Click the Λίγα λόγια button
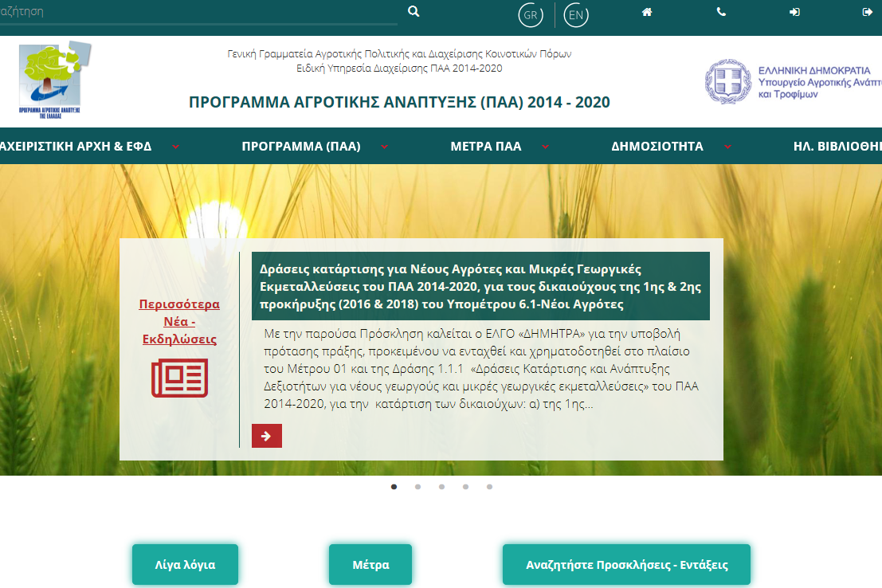882x588 pixels. (185, 565)
